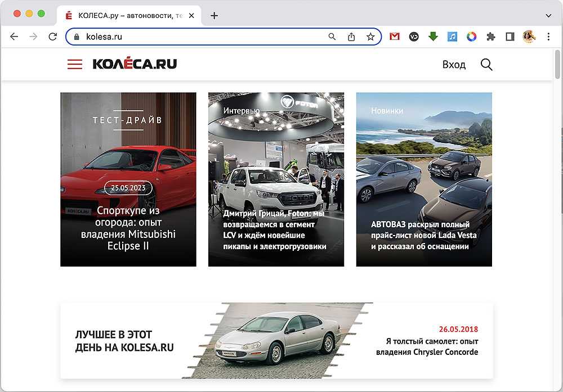Image resolution: width=563 pixels, height=392 pixels.
Task: Open the user profile avatar menu
Action: (x=529, y=37)
